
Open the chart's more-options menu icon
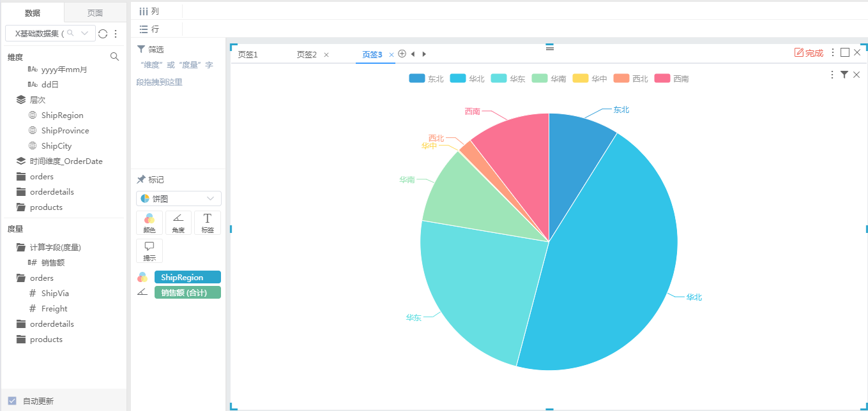[x=832, y=75]
